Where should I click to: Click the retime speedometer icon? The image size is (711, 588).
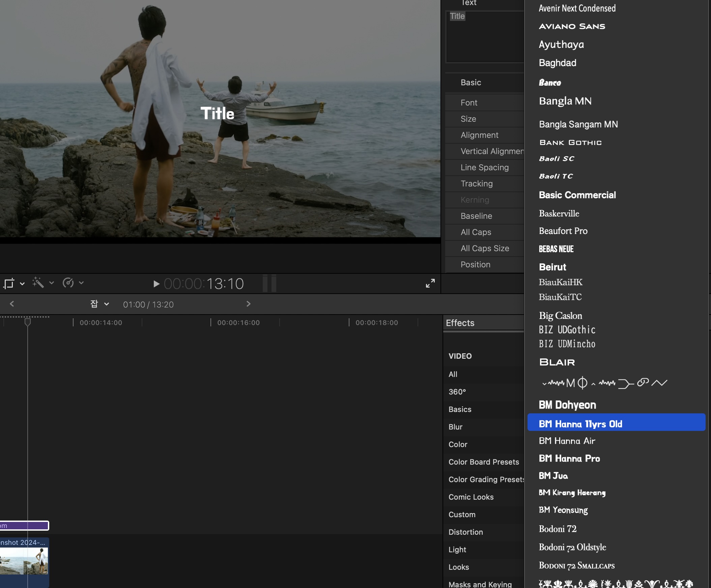click(x=68, y=282)
